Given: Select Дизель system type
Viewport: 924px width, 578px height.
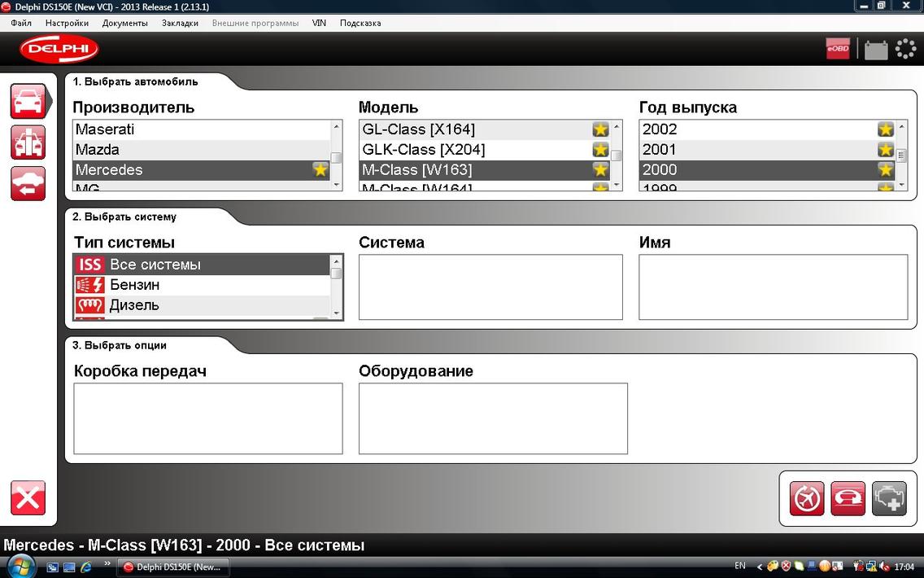Looking at the screenshot, I should pos(202,305).
